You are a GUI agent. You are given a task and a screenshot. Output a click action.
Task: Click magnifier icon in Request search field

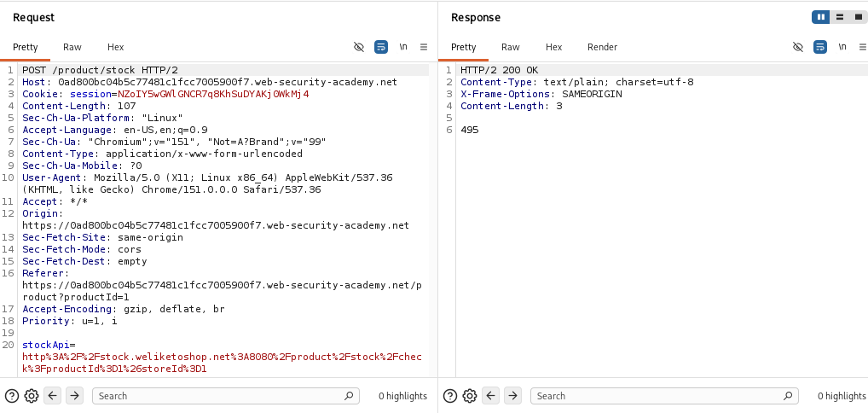click(349, 396)
